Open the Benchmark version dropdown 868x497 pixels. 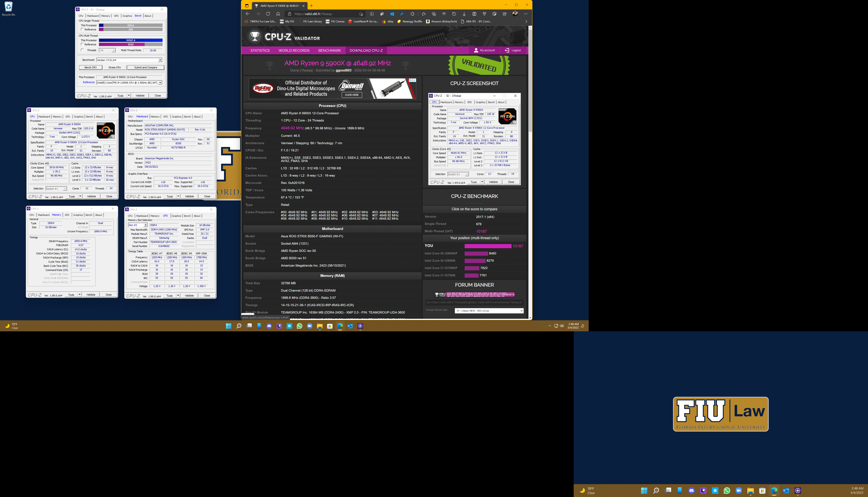click(x=160, y=60)
